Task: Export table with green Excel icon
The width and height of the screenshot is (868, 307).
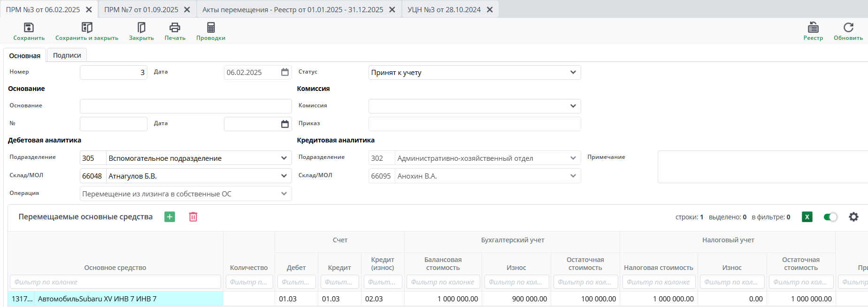Action: click(x=807, y=217)
